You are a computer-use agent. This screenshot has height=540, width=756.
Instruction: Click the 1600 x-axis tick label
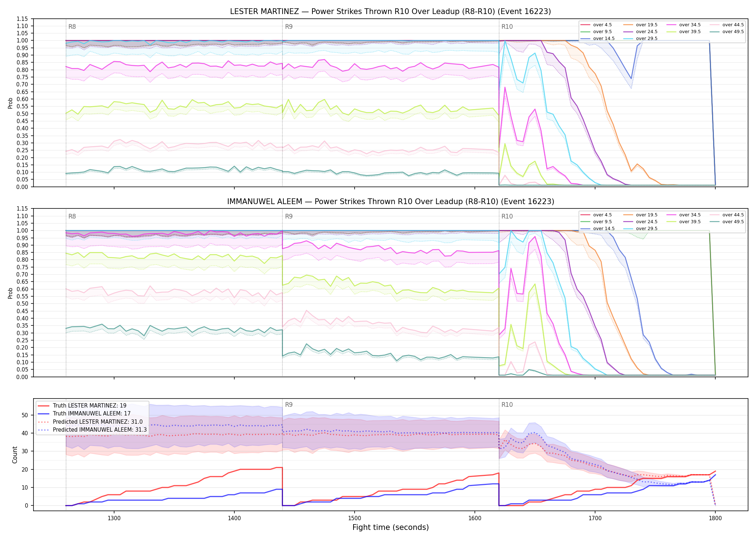tap(475, 518)
